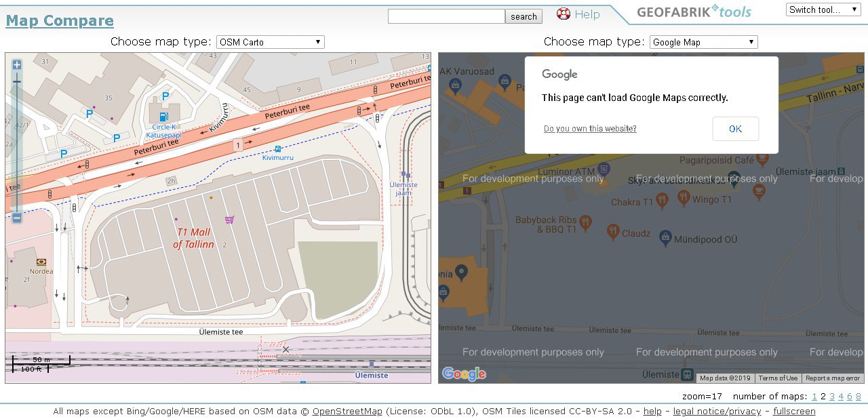The height and width of the screenshot is (419, 868).
Task: Click the Luminor ATM marker
Action: 604,169
